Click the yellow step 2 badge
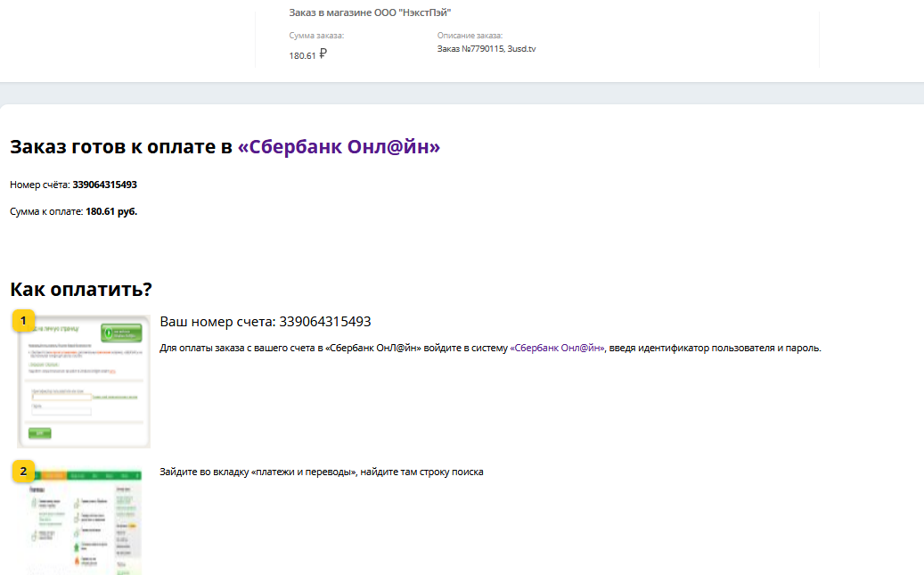 point(23,472)
